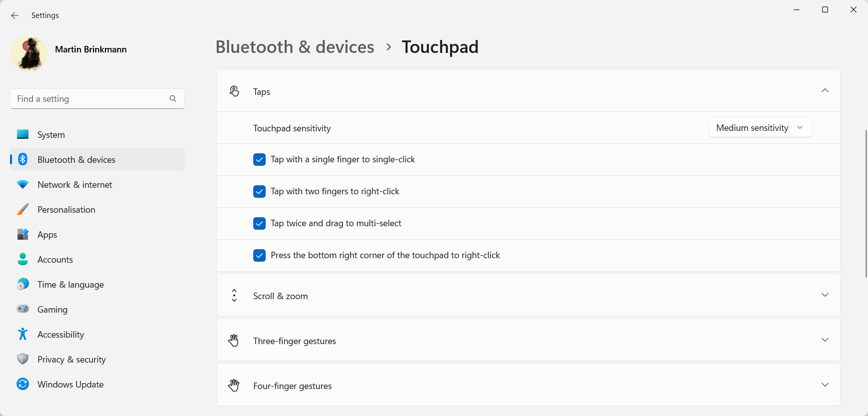This screenshot has width=868, height=416.
Task: Click the Gaming controller icon
Action: (x=22, y=309)
